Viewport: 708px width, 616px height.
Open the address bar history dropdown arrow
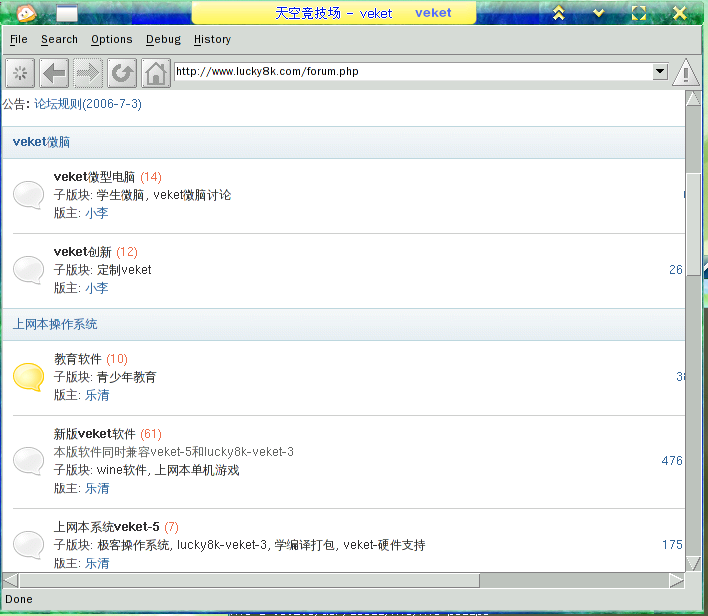click(660, 71)
